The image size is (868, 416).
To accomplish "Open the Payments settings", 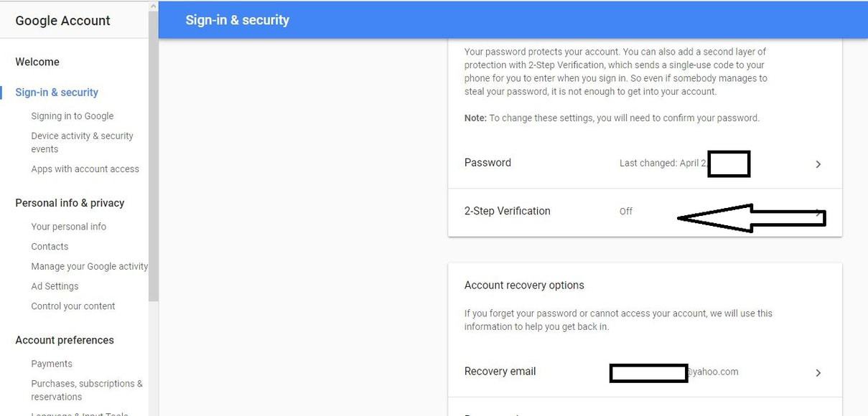I will tap(51, 364).
